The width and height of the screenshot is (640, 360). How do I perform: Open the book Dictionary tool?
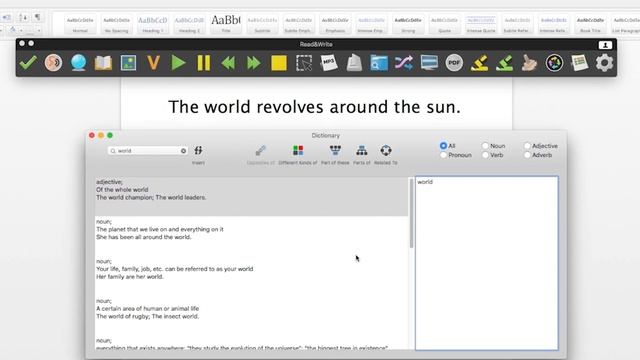103,63
